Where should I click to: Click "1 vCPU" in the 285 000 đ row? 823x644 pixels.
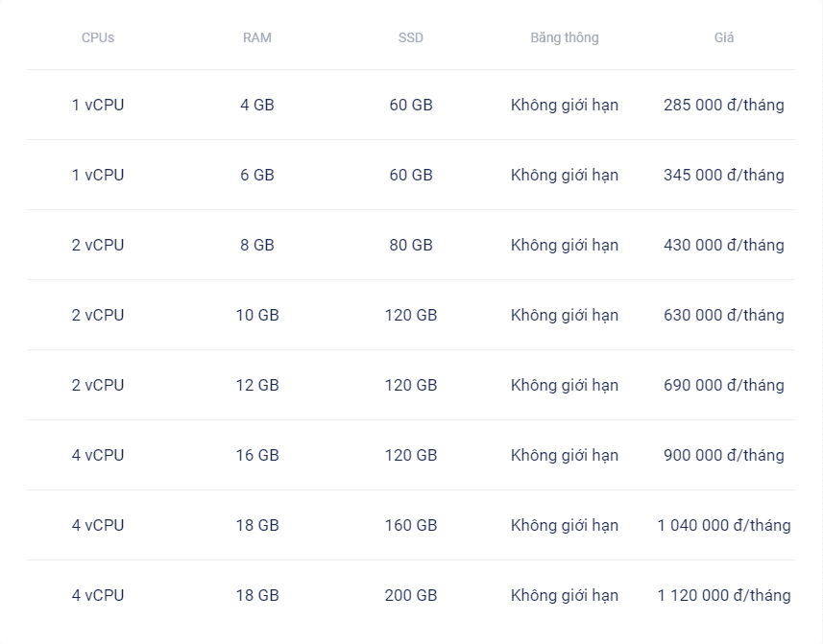(x=98, y=105)
